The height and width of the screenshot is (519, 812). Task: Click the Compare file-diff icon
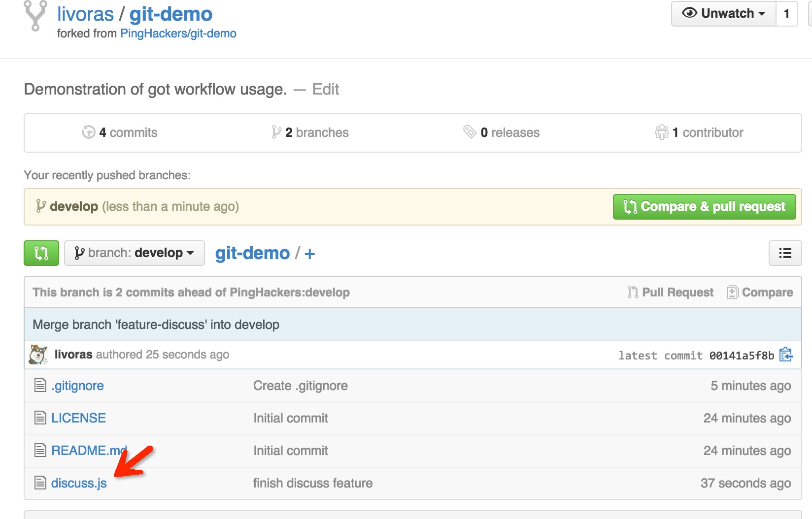coord(733,292)
